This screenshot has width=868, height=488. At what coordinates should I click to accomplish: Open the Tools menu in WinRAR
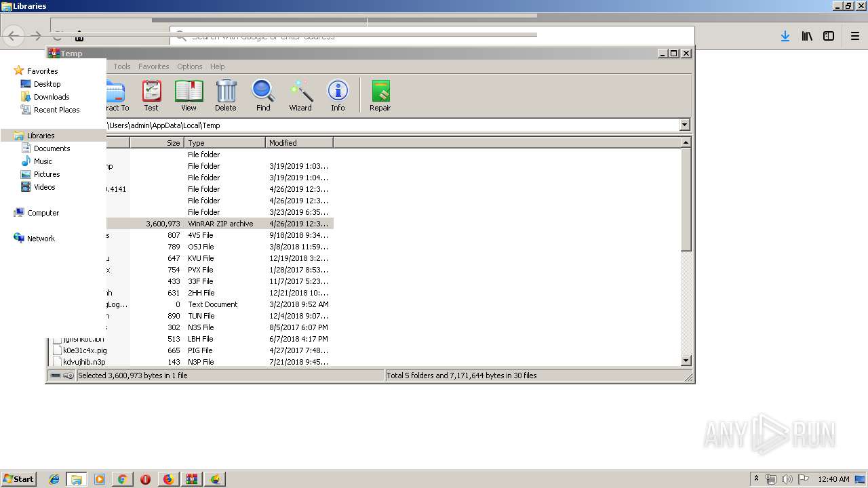[122, 66]
